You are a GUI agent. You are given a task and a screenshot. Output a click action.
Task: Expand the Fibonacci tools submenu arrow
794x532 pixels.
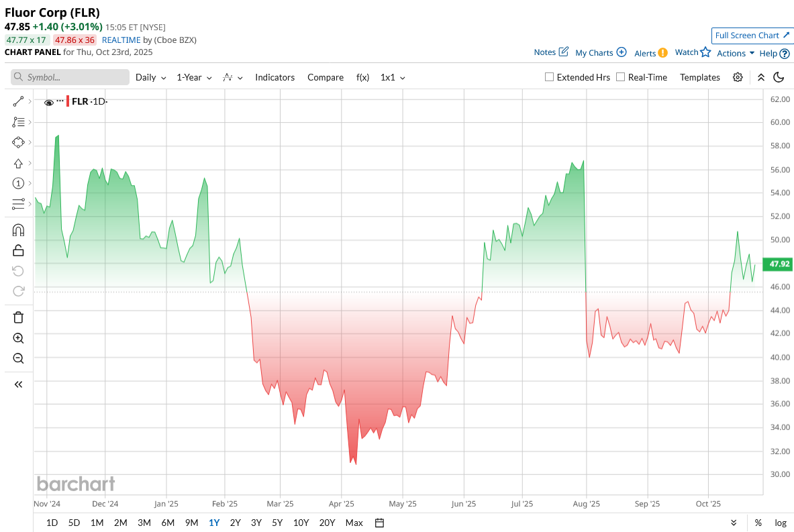30,122
